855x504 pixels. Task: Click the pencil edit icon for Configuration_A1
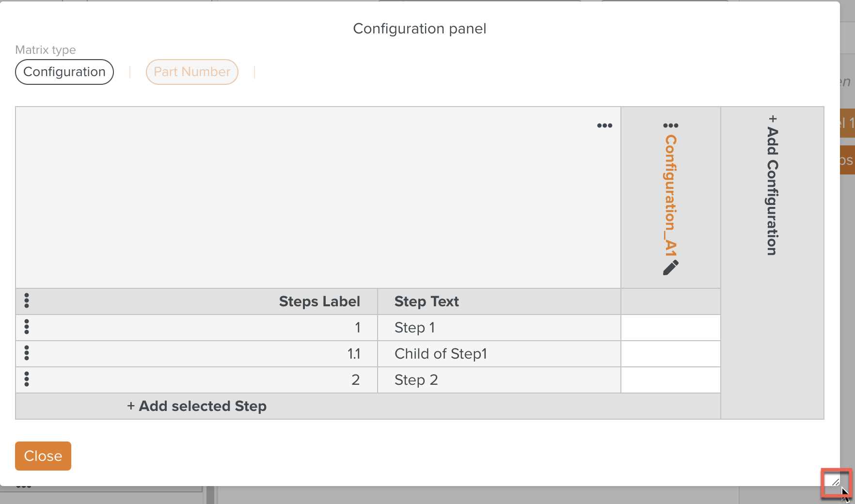671,268
